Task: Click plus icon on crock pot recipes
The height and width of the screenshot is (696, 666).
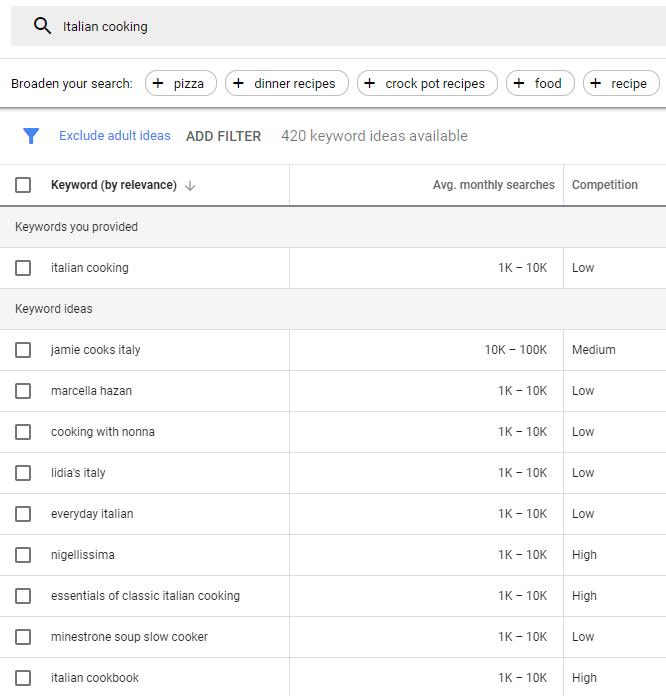Action: (x=370, y=83)
